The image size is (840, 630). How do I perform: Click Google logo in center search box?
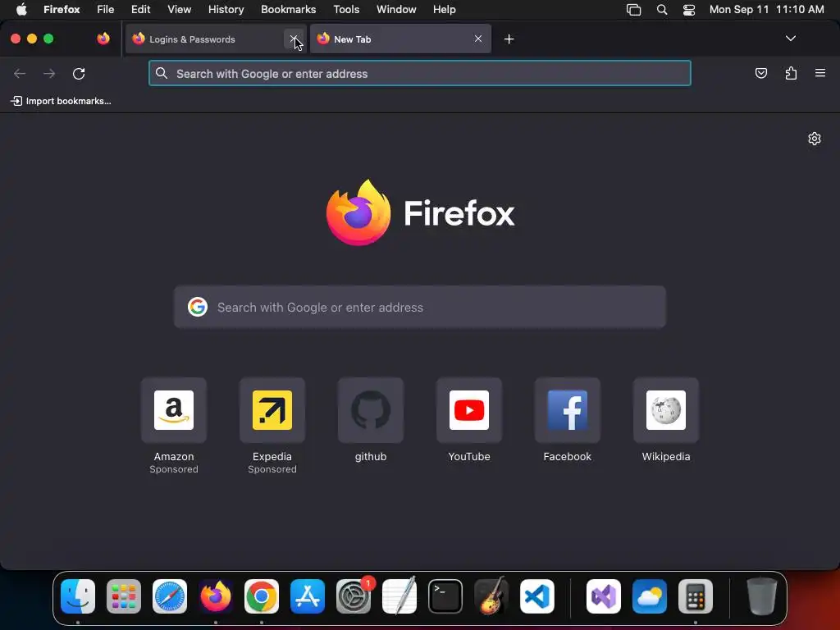[x=198, y=307]
